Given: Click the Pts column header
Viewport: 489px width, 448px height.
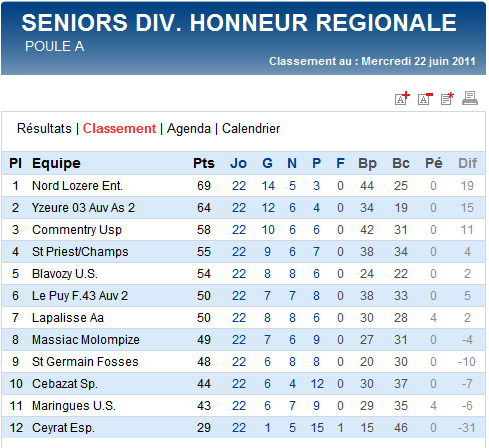Looking at the screenshot, I should (204, 163).
